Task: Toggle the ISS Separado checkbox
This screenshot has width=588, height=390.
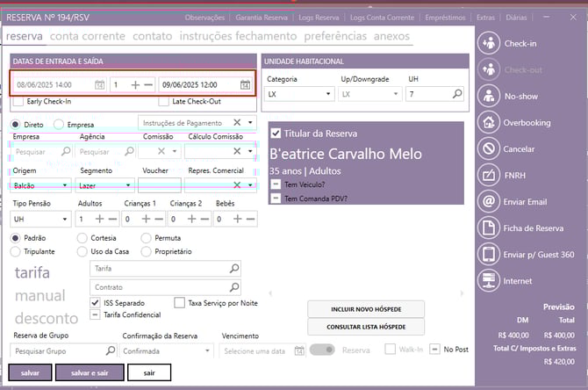Action: coord(96,302)
